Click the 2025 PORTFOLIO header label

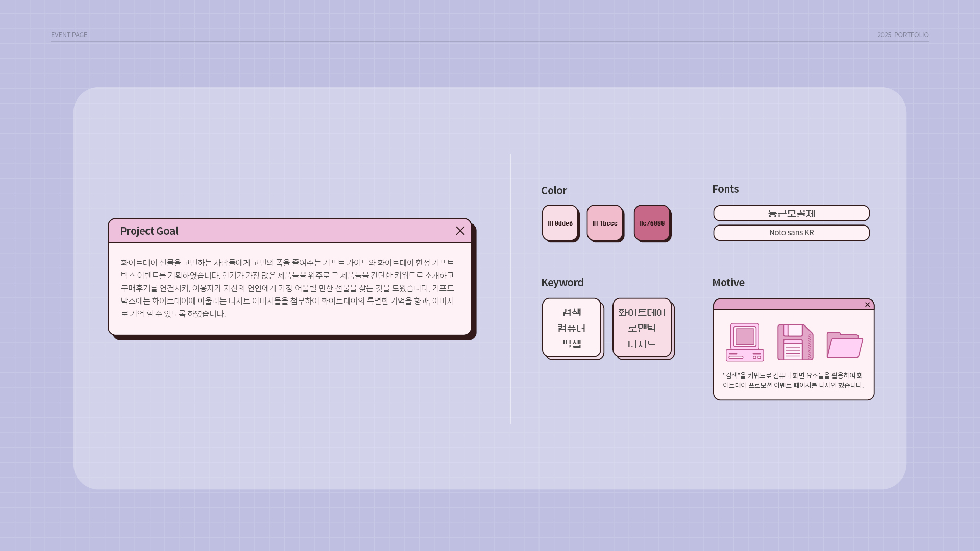point(903,35)
